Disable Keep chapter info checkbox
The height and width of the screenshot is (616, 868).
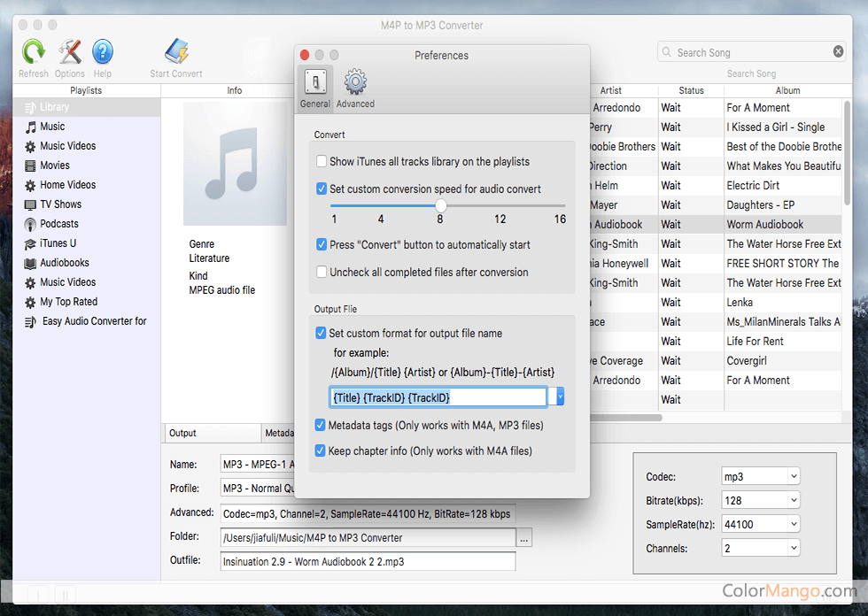[x=322, y=450]
